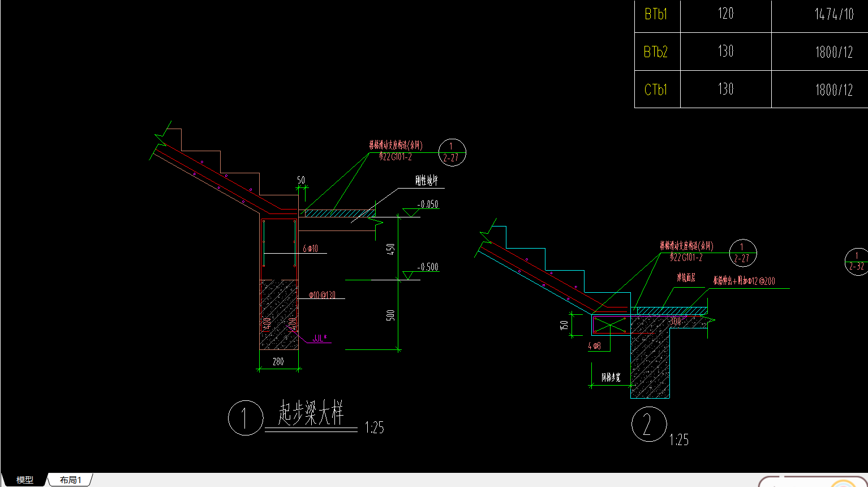This screenshot has height=487, width=868.
Task: Select 滑动支座构造(余同) note in detail 2
Action: click(x=686, y=246)
